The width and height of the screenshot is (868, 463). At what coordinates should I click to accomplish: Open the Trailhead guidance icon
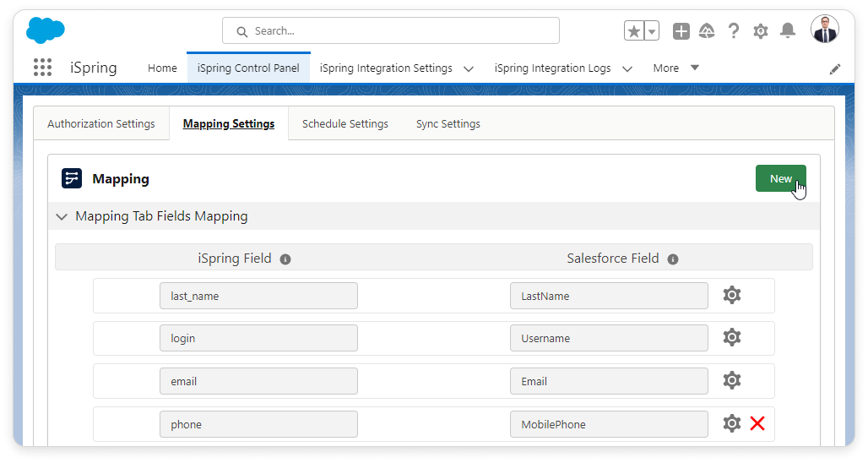[708, 31]
